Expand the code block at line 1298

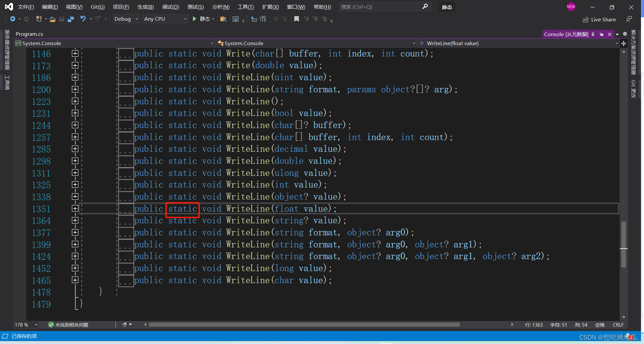(x=75, y=161)
